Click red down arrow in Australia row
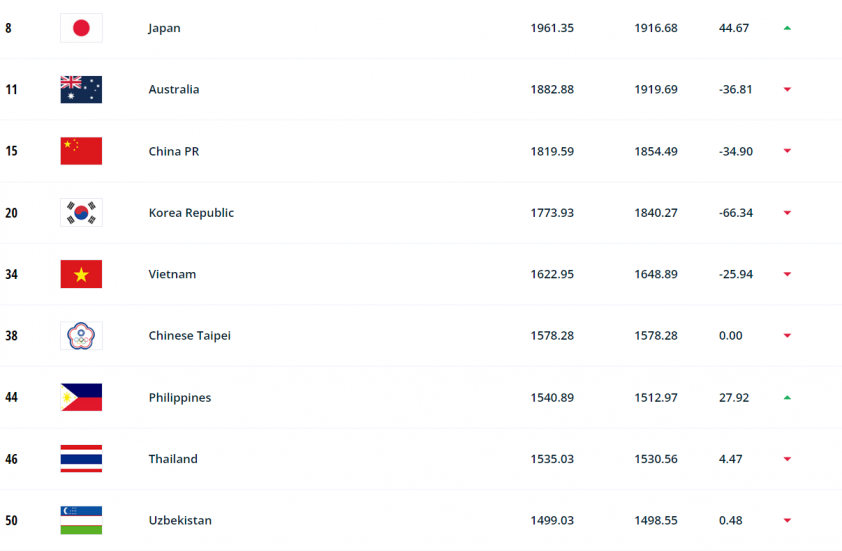The height and width of the screenshot is (551, 842). click(x=787, y=89)
